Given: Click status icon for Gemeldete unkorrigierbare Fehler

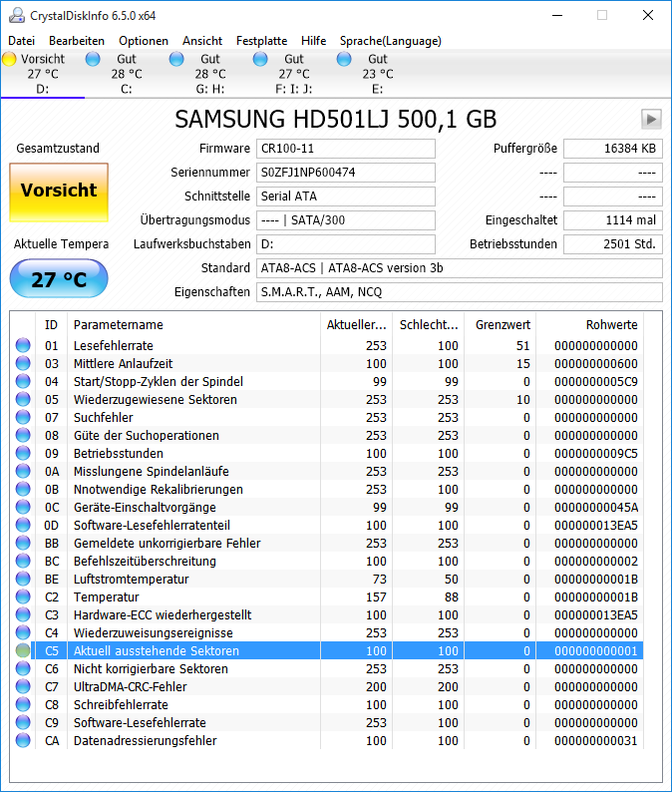Looking at the screenshot, I should coord(23,543).
